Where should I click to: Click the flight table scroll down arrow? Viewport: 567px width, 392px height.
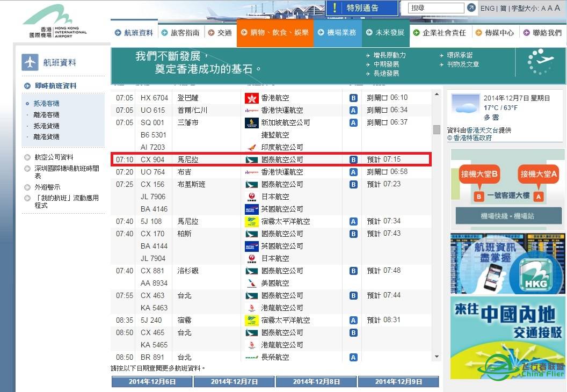click(x=437, y=357)
